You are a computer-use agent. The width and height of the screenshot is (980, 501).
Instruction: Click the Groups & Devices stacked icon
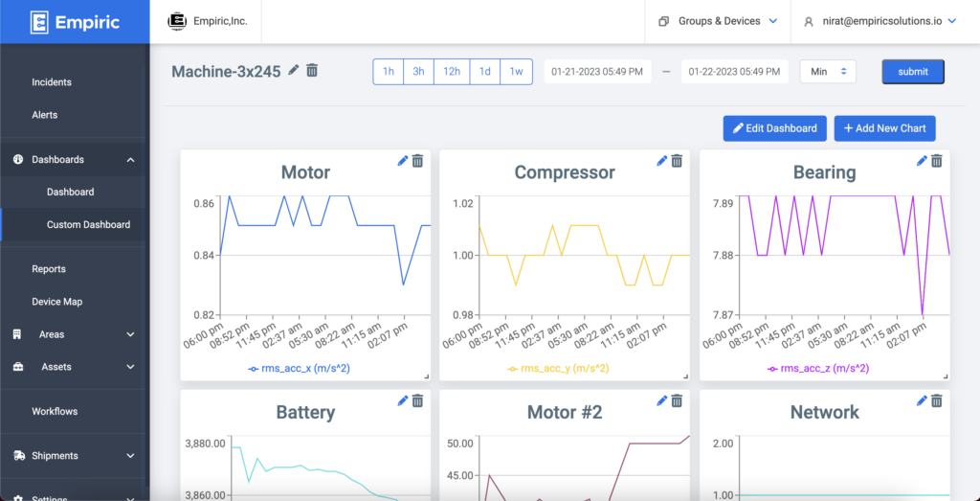(664, 21)
